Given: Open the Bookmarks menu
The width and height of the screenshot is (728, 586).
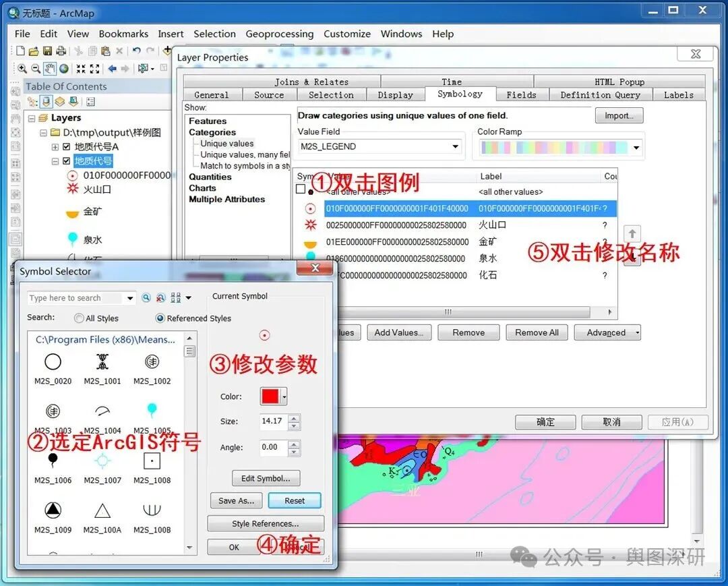Looking at the screenshot, I should [x=123, y=34].
